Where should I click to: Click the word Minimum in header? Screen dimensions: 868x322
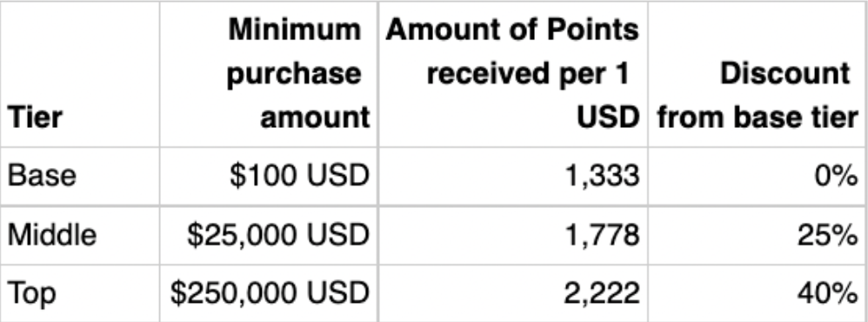coord(295,30)
